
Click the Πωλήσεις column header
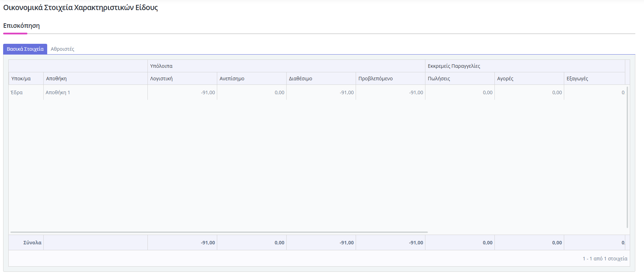coord(460,79)
